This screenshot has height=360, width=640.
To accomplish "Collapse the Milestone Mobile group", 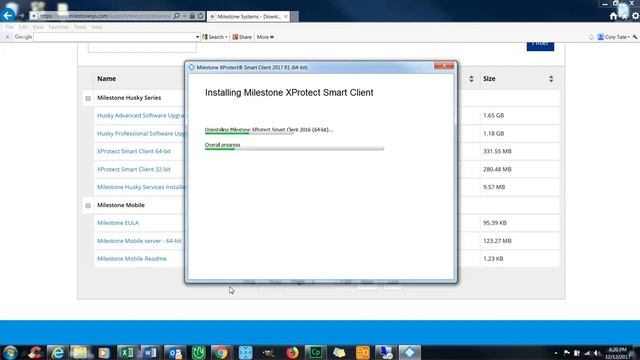I will pos(88,205).
